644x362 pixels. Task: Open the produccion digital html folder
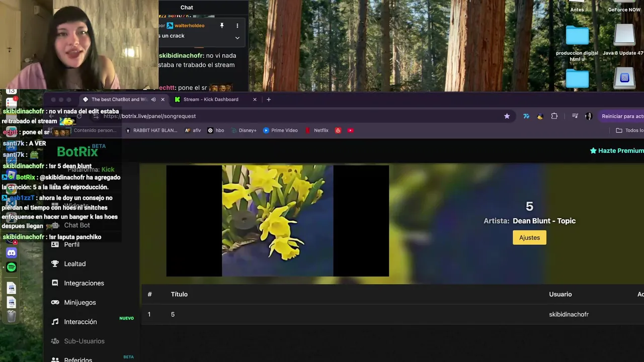[x=577, y=44]
